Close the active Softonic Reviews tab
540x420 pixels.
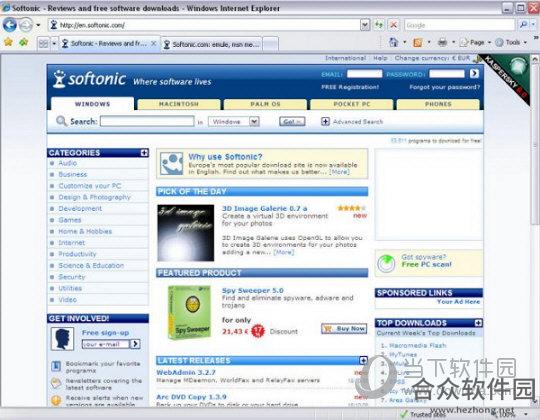(x=154, y=44)
